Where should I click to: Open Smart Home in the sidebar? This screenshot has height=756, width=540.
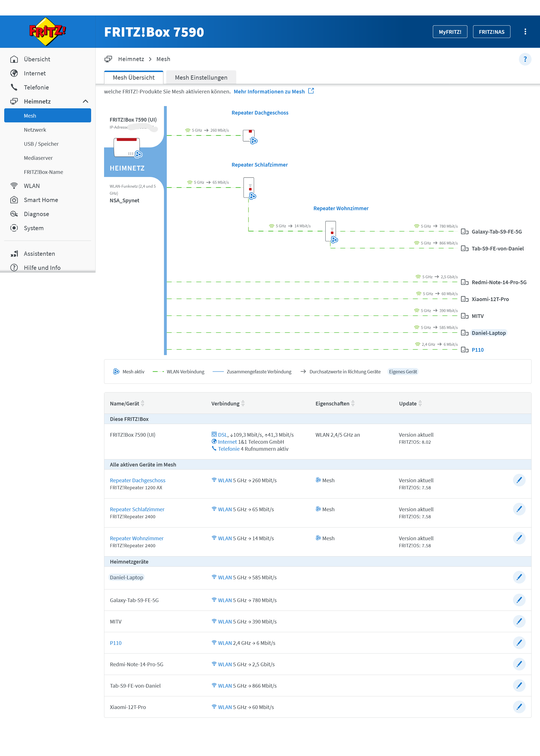coord(41,200)
